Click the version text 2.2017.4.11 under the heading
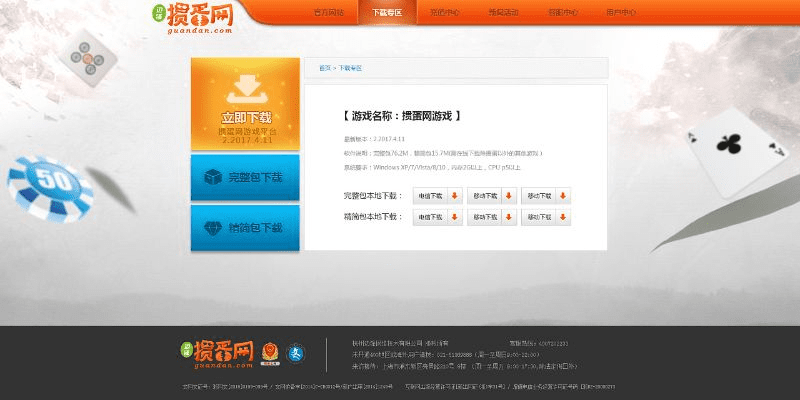 coord(389,139)
